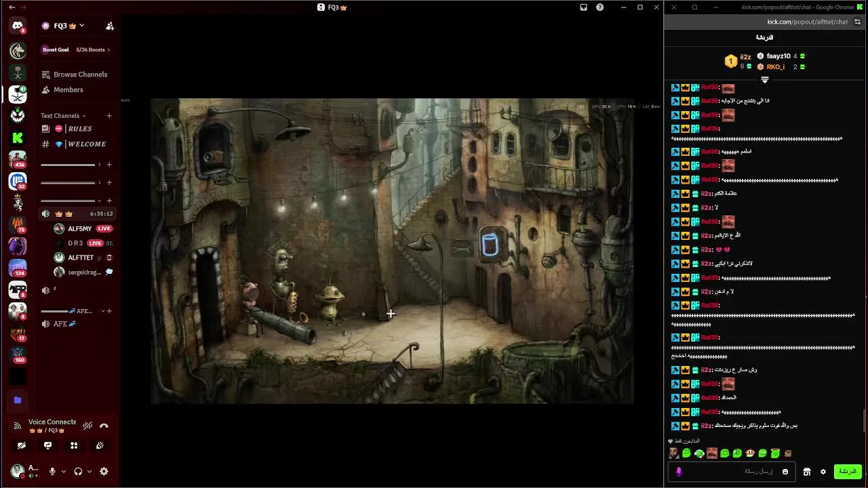Open the green Kick logo server

pyautogui.click(x=18, y=138)
